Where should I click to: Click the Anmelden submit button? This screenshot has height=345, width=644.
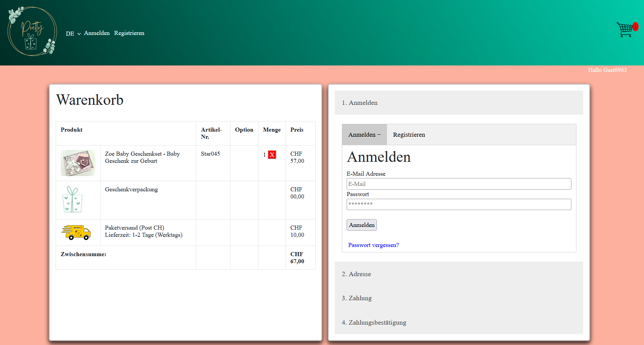tap(361, 225)
